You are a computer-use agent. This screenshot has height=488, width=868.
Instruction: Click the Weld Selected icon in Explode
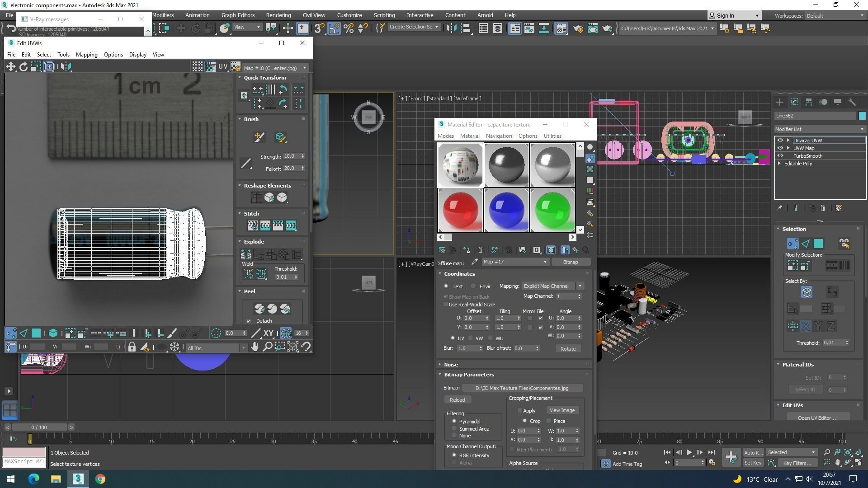click(261, 274)
